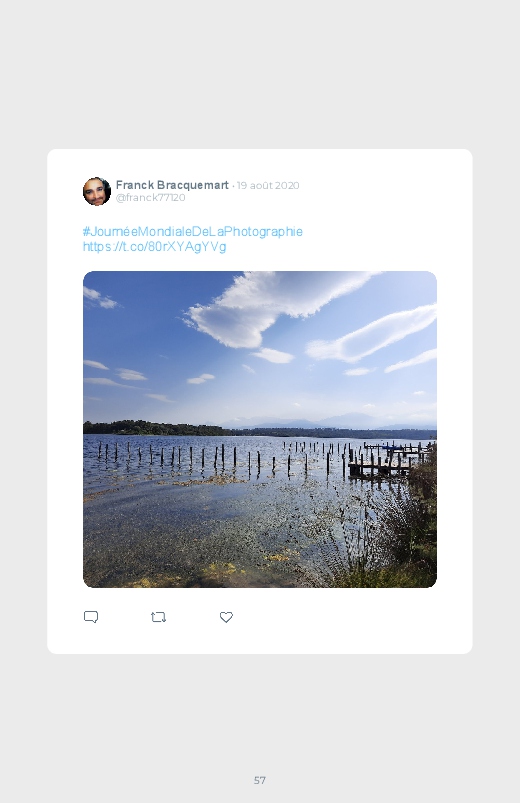Open Franck Bracquemart's profile avatar
Screen dimensions: 520x803
(97, 192)
